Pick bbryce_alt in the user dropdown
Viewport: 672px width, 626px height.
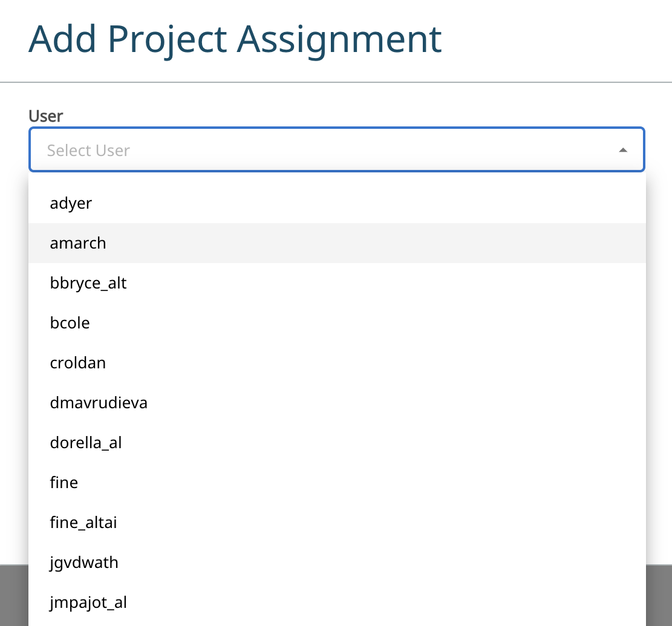[88, 283]
